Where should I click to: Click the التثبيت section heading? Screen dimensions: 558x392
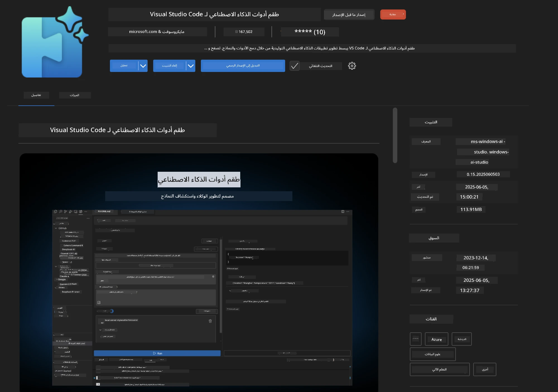tap(431, 122)
